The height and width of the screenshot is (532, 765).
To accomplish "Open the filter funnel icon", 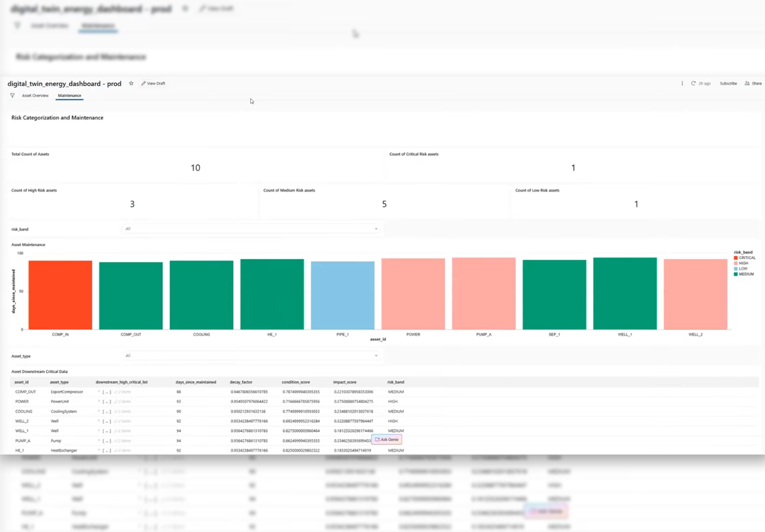I will [12, 96].
